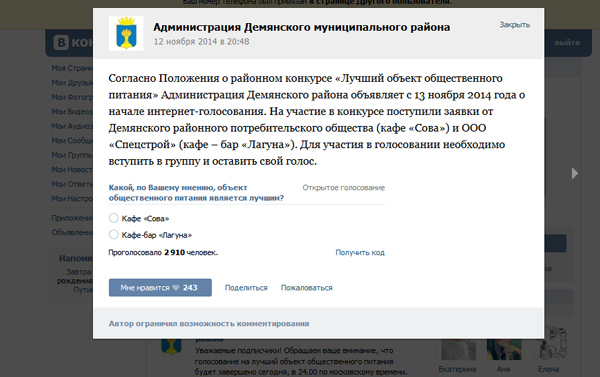Open Мои Сообщения in background sidebar
Screen dimensions: 600x377
click(x=72, y=140)
